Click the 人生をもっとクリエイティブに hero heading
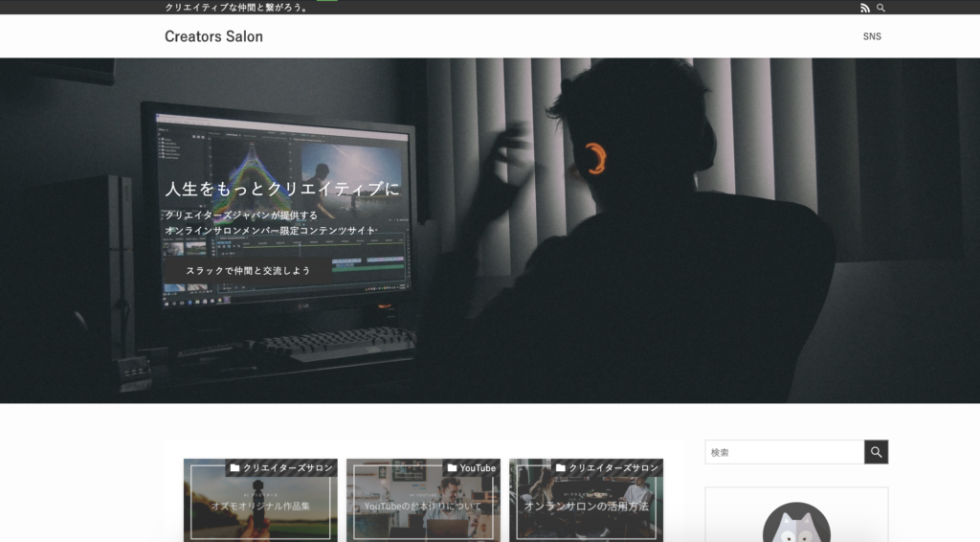Viewport: 980px width, 542px height. click(x=282, y=189)
